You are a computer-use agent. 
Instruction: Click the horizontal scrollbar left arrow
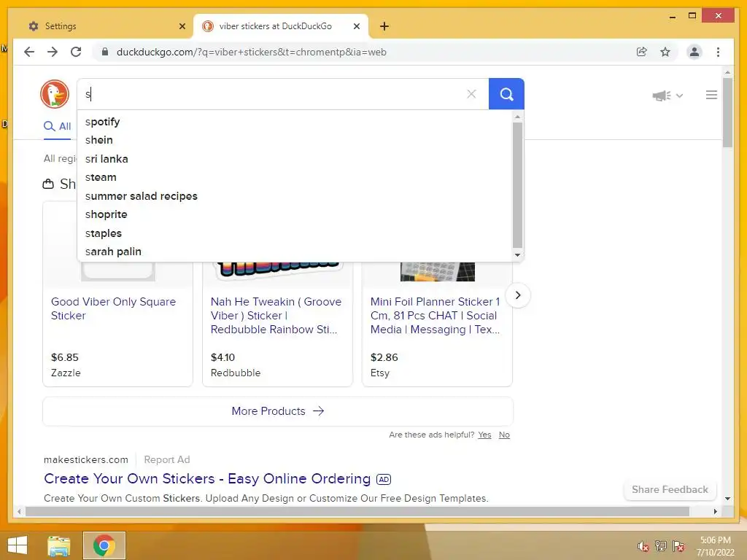click(18, 511)
